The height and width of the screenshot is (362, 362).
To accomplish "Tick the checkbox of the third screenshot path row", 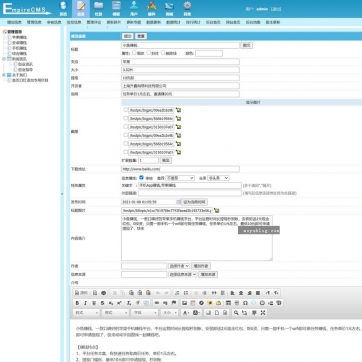I will (126, 126).
